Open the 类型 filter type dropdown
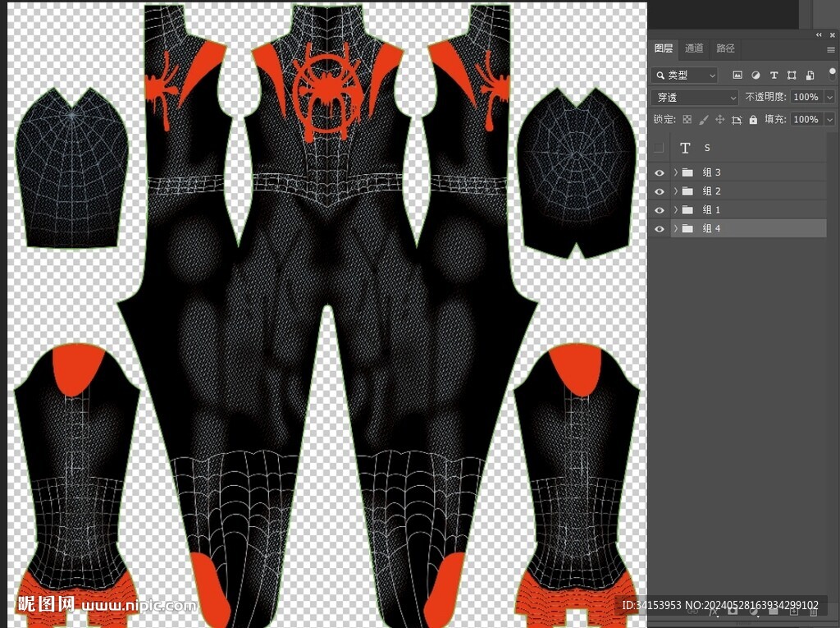This screenshot has height=628, width=840. pos(685,75)
